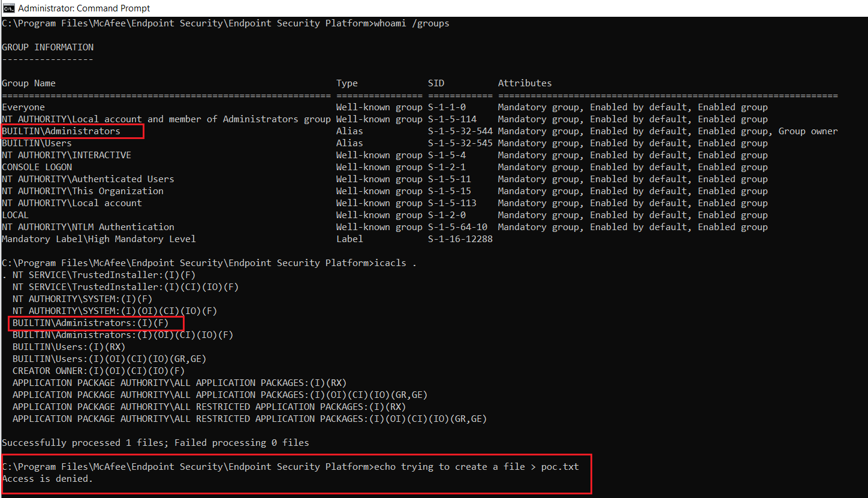Click SID value S-1-5-32-544
868x498 pixels.
(460, 131)
